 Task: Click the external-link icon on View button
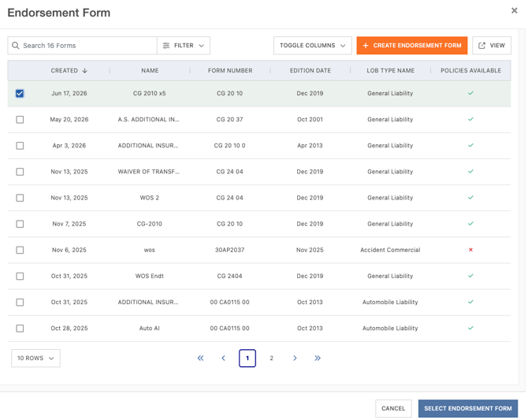pyautogui.click(x=482, y=46)
